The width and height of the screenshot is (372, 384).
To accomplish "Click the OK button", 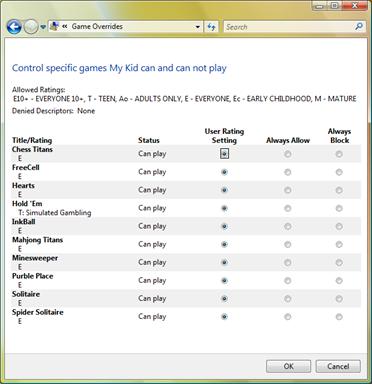I will pos(289,366).
